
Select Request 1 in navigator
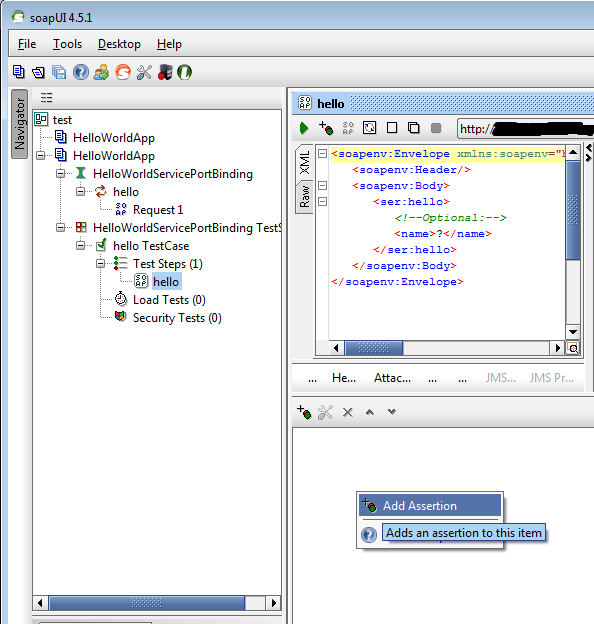tap(158, 210)
